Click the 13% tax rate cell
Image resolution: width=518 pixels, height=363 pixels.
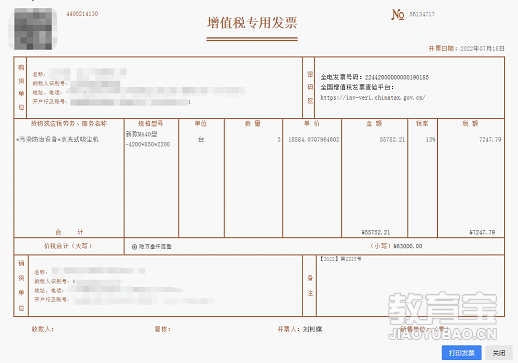(x=430, y=140)
